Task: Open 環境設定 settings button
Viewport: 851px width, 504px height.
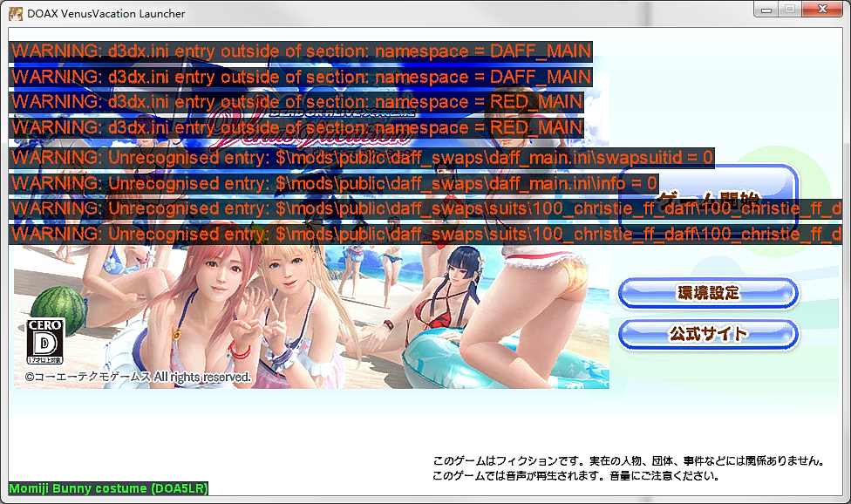Action: (708, 293)
